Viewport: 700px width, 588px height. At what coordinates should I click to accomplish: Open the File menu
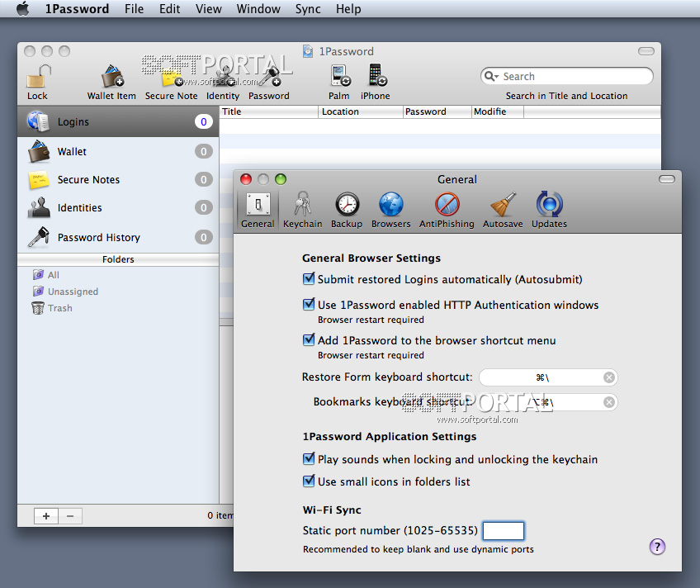click(134, 9)
